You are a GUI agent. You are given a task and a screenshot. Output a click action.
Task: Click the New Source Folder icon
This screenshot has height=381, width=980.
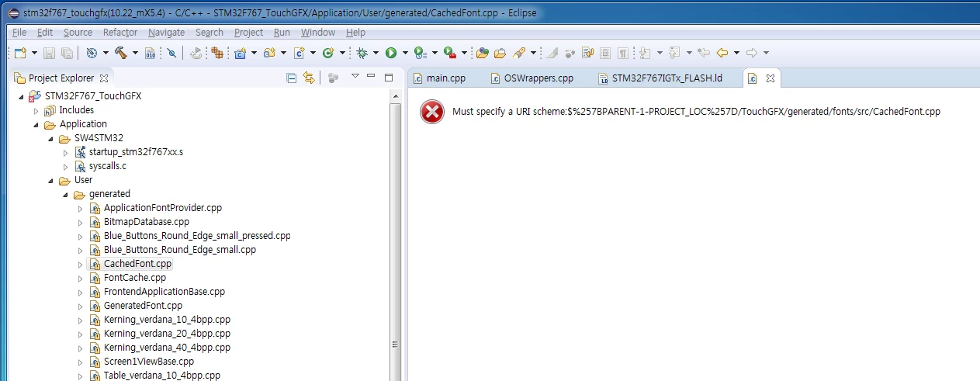pyautogui.click(x=269, y=53)
